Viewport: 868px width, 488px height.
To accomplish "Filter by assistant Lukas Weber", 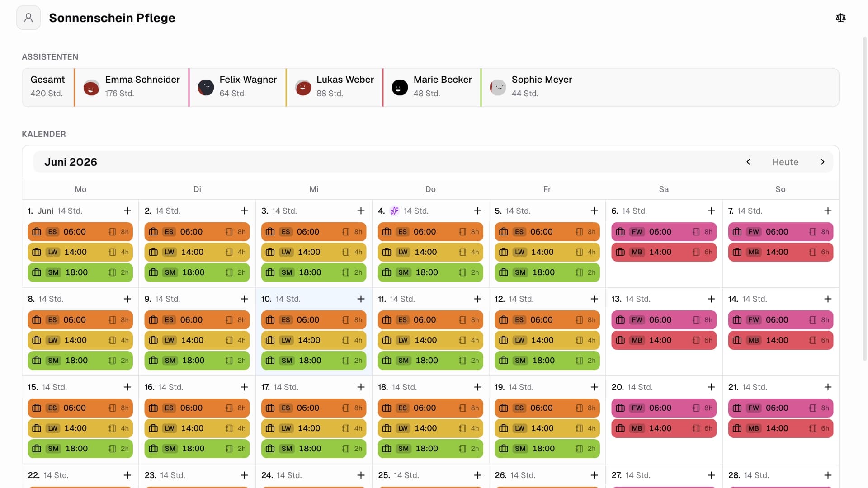I will (335, 87).
